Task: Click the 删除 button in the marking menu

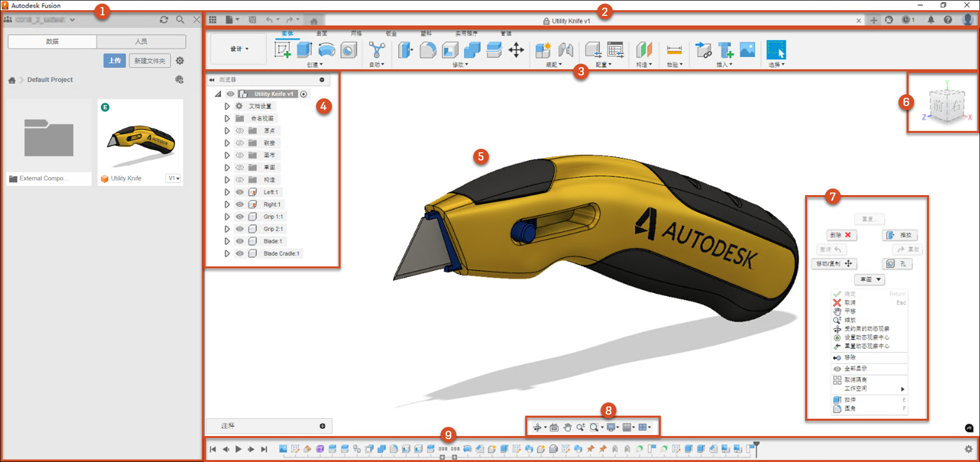Action: tap(841, 235)
